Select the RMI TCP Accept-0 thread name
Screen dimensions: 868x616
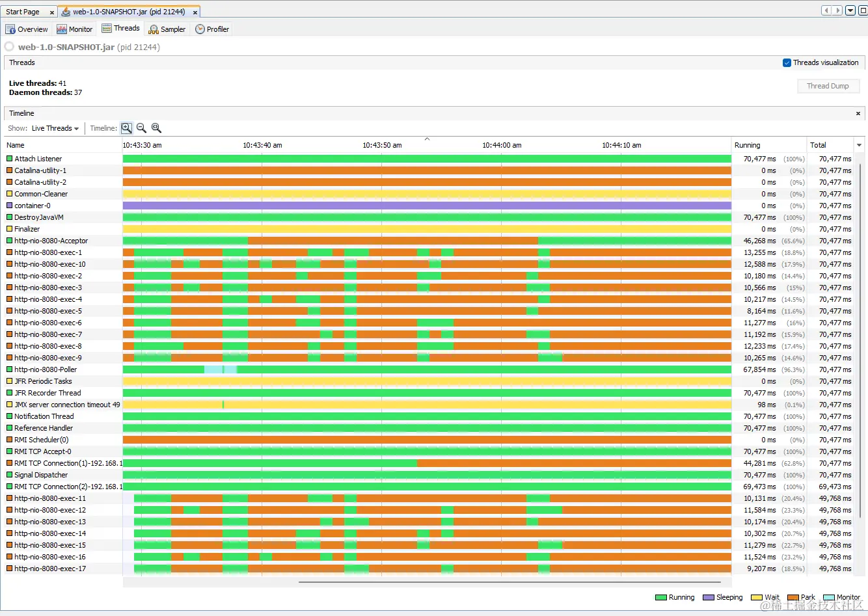pos(43,451)
